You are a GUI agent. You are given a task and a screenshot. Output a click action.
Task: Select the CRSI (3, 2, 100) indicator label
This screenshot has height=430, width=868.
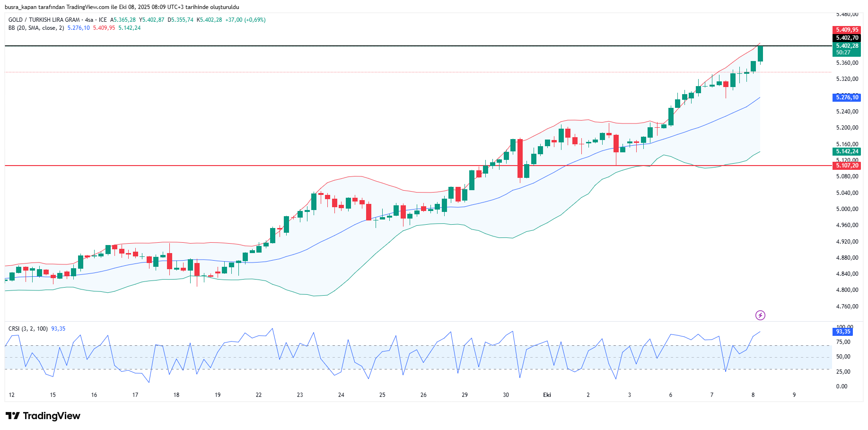[x=28, y=329]
